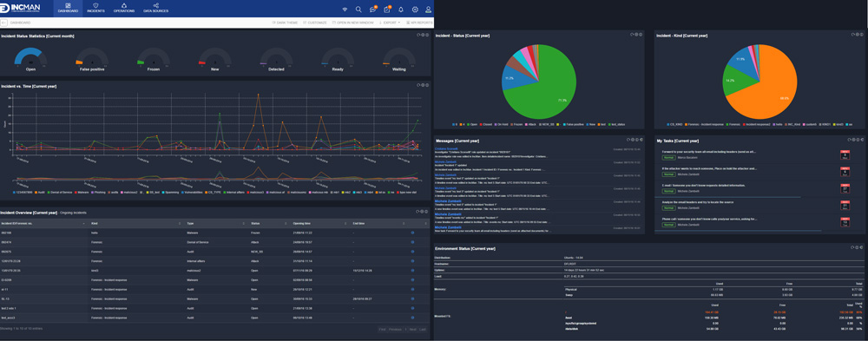
Task: Open the Data Sources section in top navigation
Action: pyautogui.click(x=155, y=8)
